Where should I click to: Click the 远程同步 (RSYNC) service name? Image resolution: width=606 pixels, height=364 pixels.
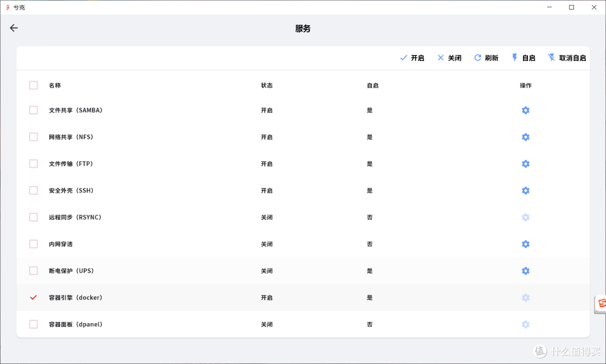click(x=75, y=218)
